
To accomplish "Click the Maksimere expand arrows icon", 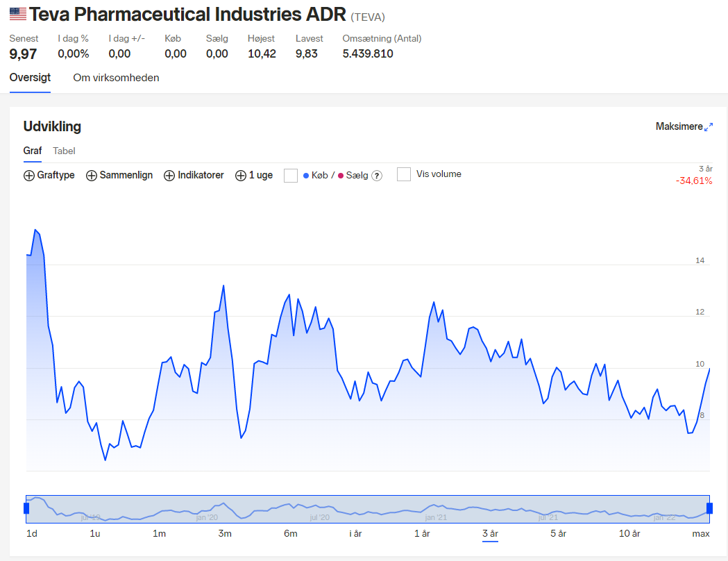I will (709, 127).
